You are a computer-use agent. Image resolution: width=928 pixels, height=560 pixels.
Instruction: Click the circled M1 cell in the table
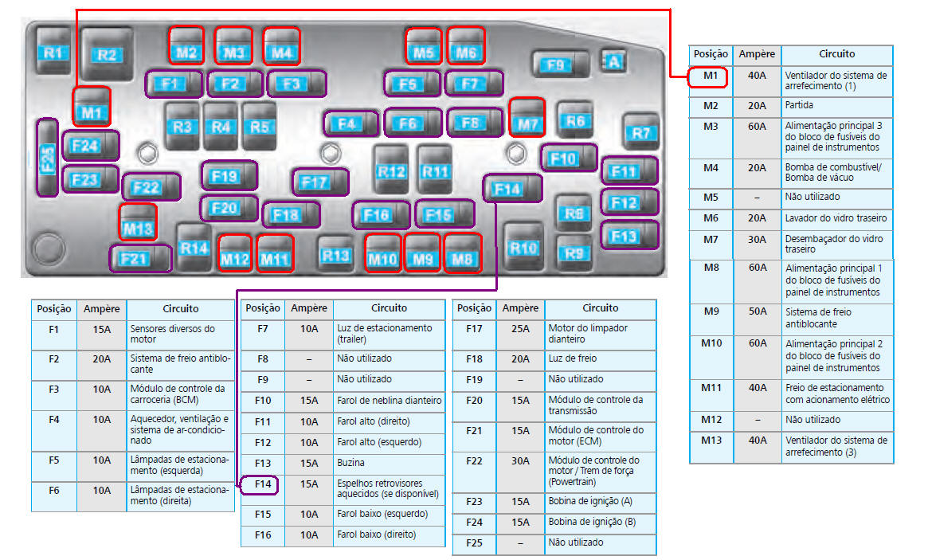click(x=710, y=76)
